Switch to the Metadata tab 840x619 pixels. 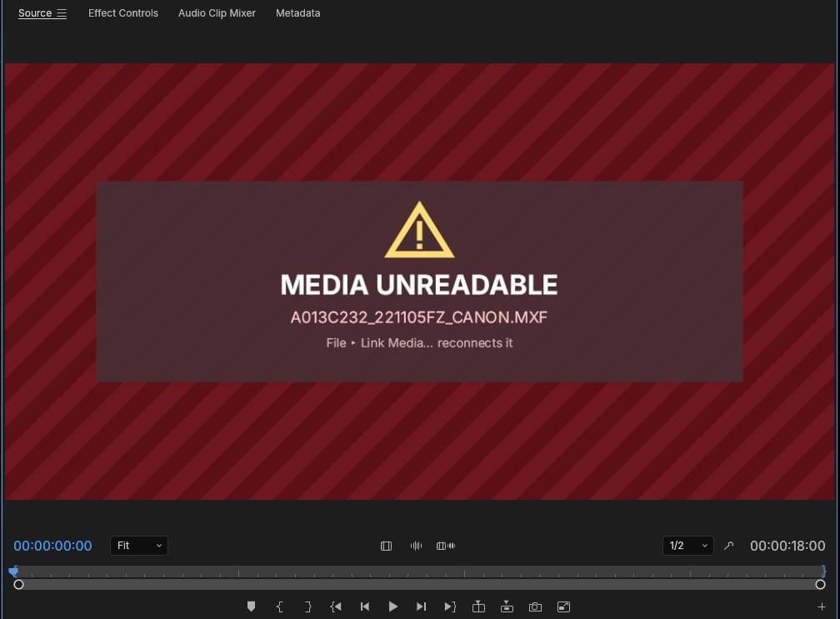297,13
